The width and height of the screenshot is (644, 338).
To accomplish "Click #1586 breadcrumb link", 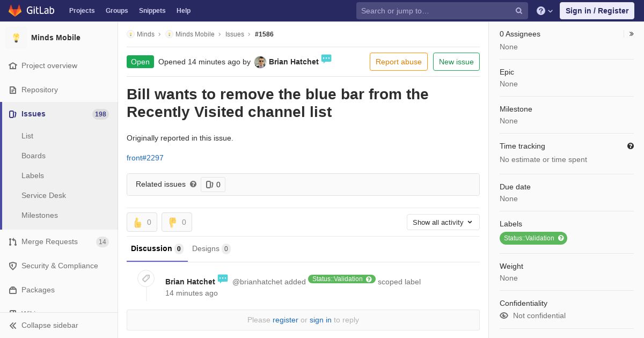I will (x=264, y=34).
